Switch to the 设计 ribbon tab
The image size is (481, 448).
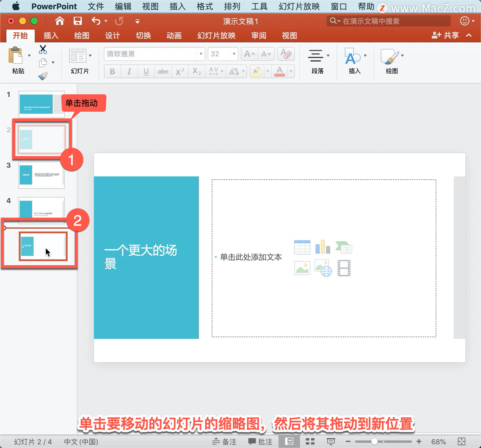(112, 36)
